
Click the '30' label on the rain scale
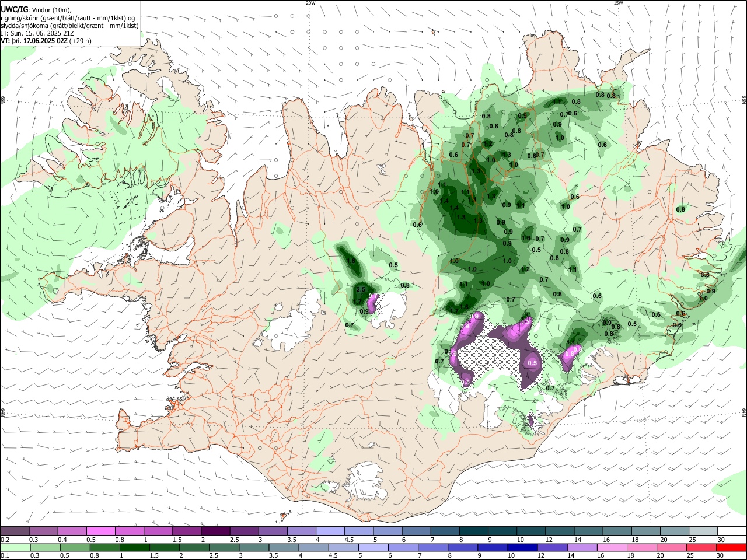721,555
